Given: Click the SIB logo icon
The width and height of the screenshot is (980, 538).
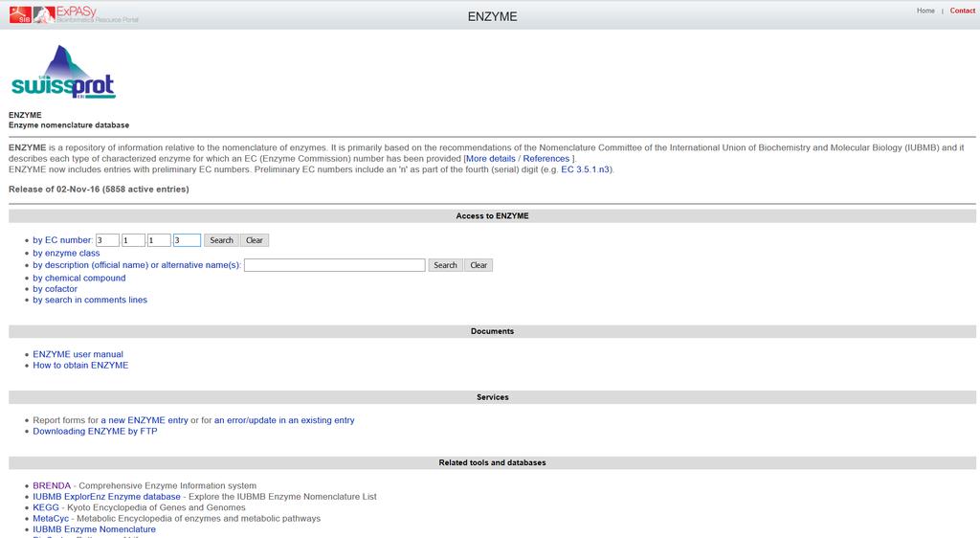Looking at the screenshot, I should [x=20, y=14].
